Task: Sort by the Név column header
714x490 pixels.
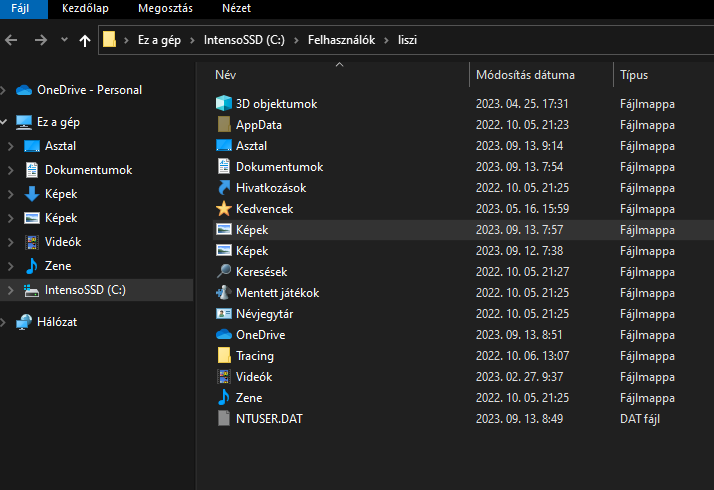Action: point(226,75)
